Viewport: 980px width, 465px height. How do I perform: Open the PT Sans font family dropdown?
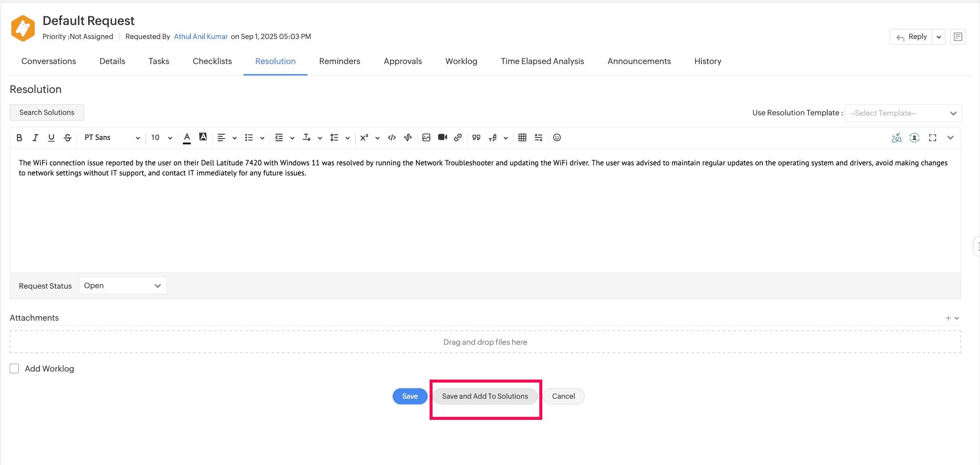[x=112, y=138]
